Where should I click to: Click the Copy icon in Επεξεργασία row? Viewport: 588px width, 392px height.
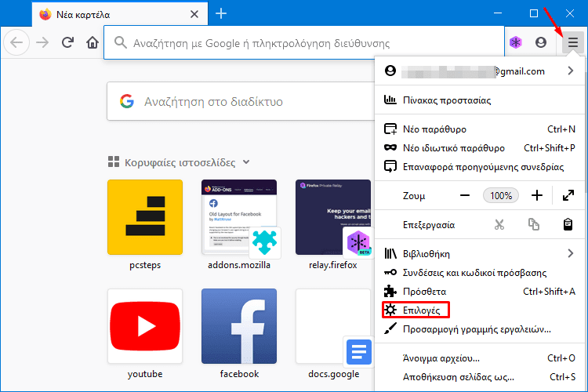[534, 224]
